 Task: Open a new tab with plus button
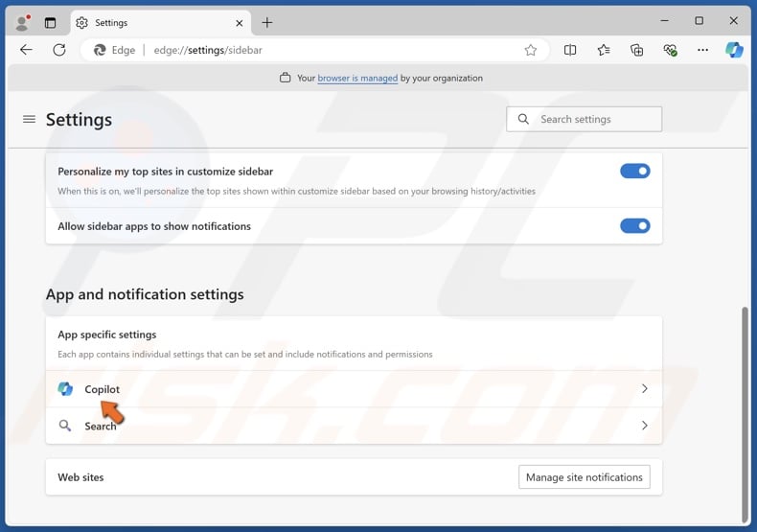[x=267, y=23]
